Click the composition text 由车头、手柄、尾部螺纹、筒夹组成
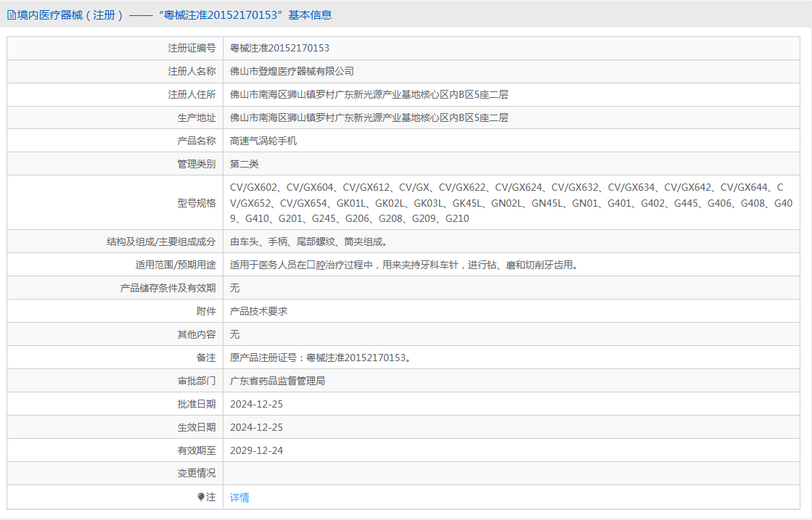The height and width of the screenshot is (520, 812). coord(309,242)
